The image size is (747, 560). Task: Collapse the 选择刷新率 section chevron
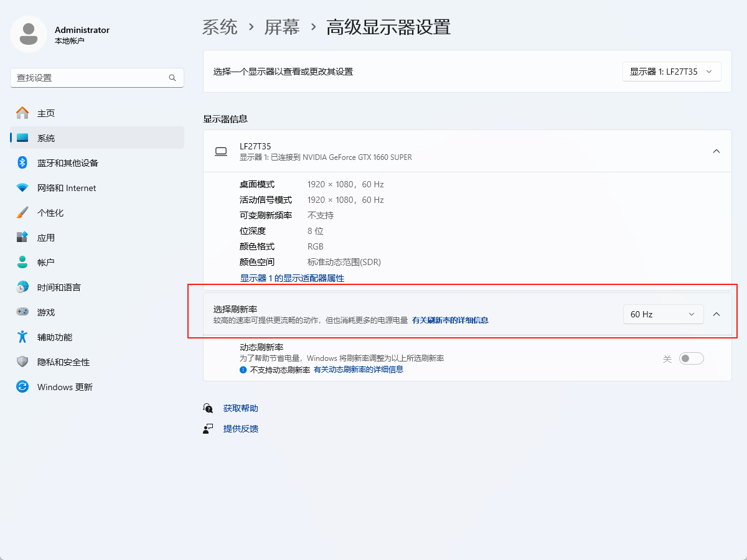(x=716, y=314)
